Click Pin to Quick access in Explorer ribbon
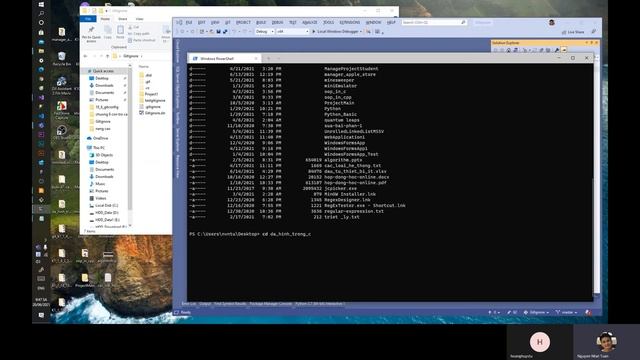The image size is (640, 360). [91, 34]
